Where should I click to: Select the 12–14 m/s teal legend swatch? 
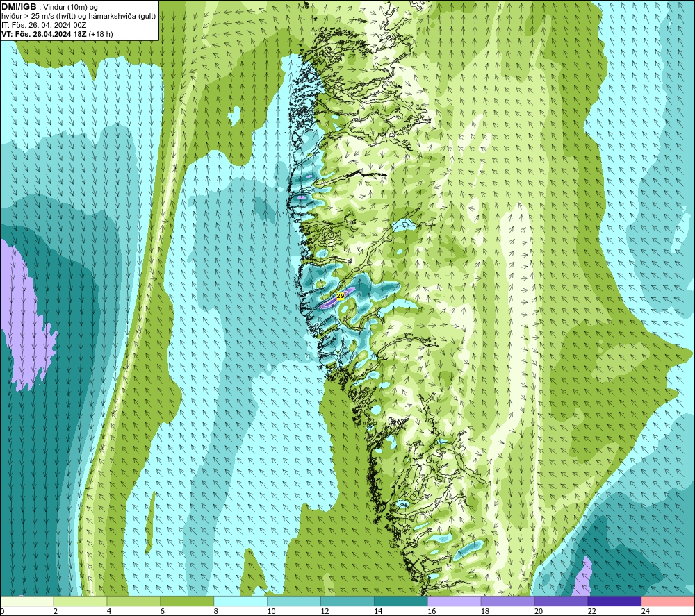tap(347, 601)
